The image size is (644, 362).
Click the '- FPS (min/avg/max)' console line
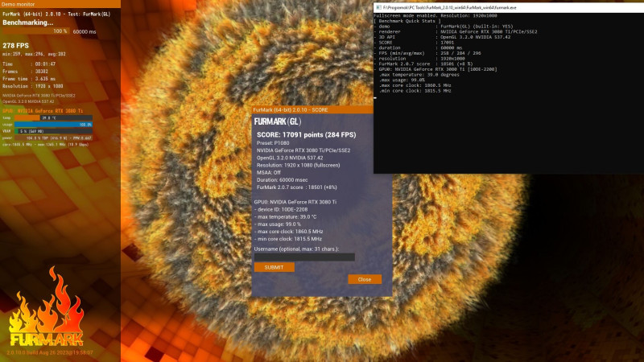(427, 53)
